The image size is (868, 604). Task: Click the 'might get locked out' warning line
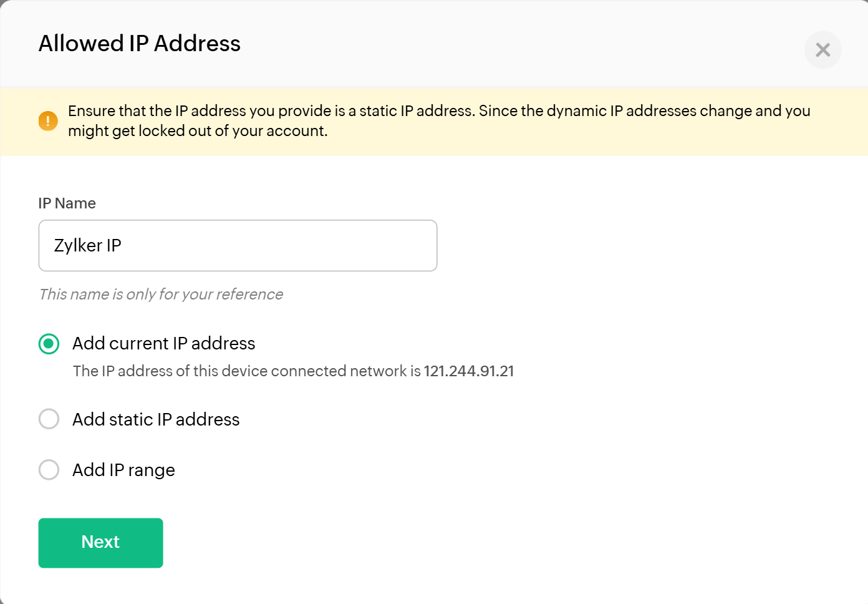[198, 131]
